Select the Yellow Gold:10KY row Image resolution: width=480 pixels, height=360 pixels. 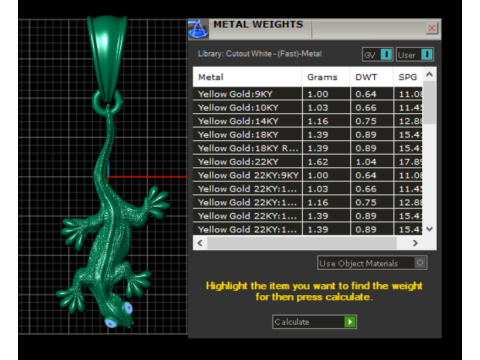point(308,108)
